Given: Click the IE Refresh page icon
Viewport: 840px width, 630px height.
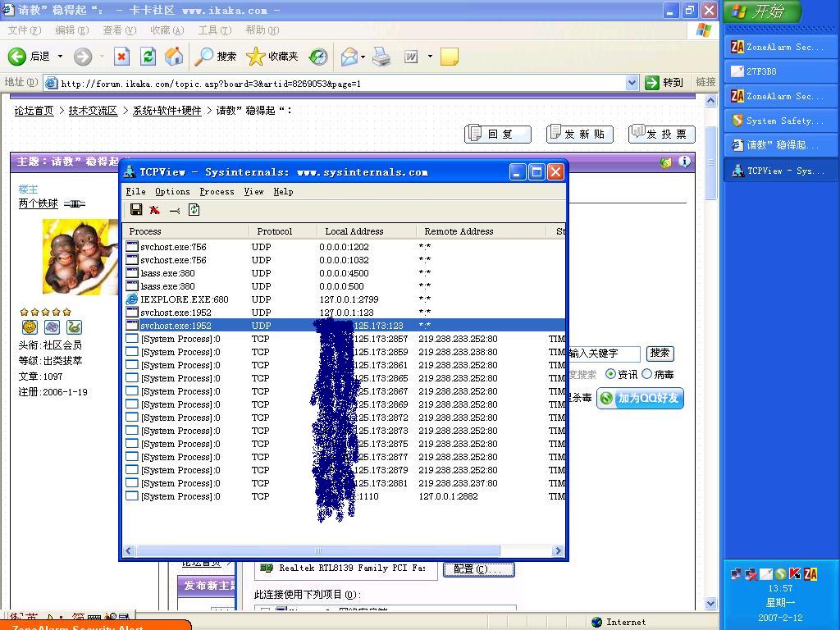Looking at the screenshot, I should (x=148, y=57).
